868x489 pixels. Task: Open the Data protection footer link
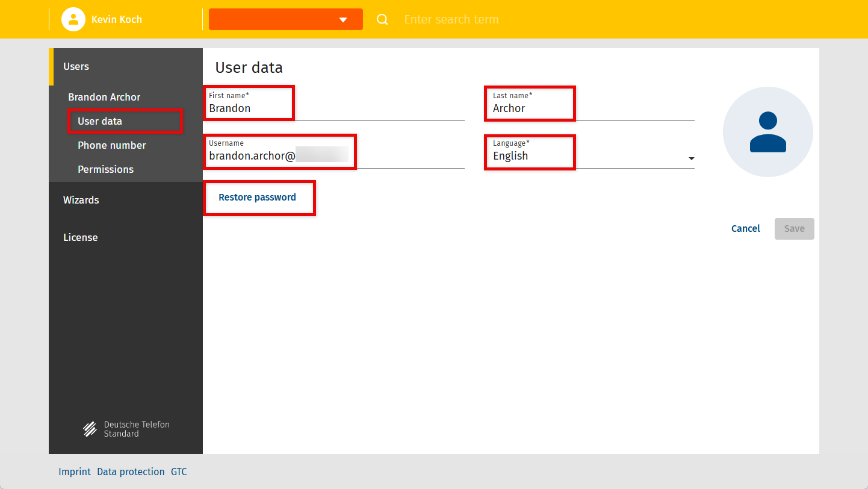click(x=131, y=472)
